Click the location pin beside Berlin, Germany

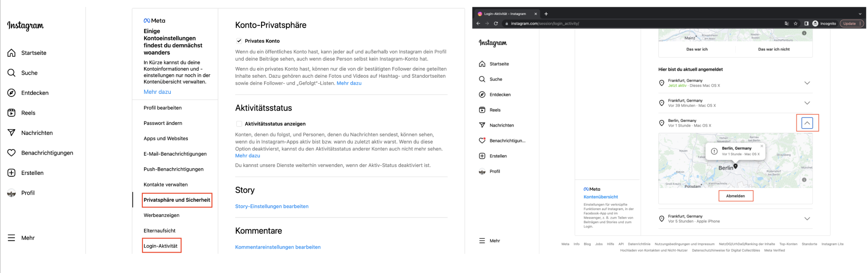point(662,123)
